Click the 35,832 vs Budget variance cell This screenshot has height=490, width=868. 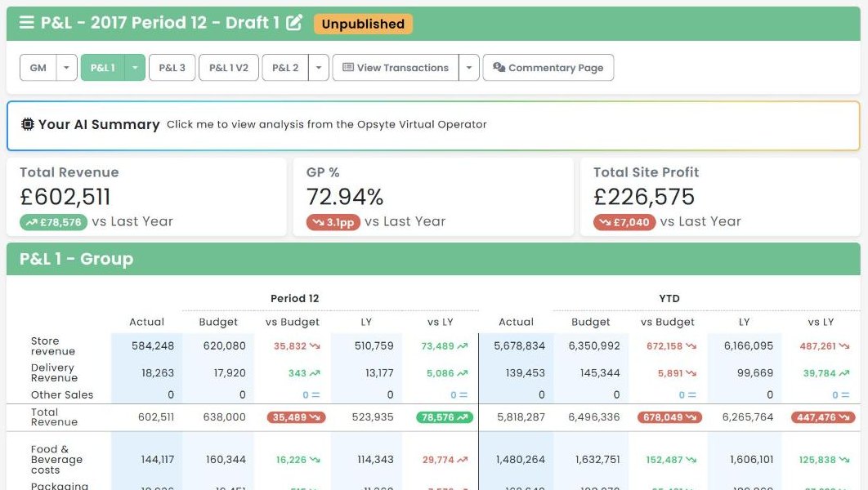coord(297,346)
